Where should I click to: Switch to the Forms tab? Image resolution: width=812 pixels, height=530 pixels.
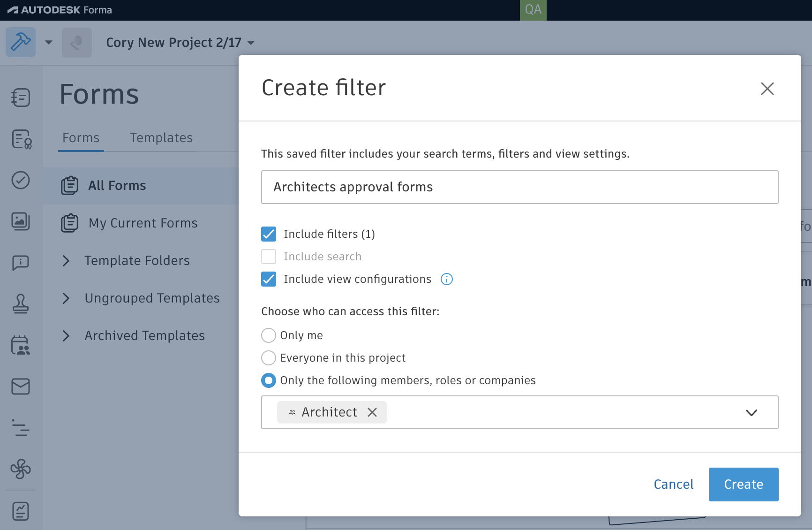pyautogui.click(x=81, y=138)
